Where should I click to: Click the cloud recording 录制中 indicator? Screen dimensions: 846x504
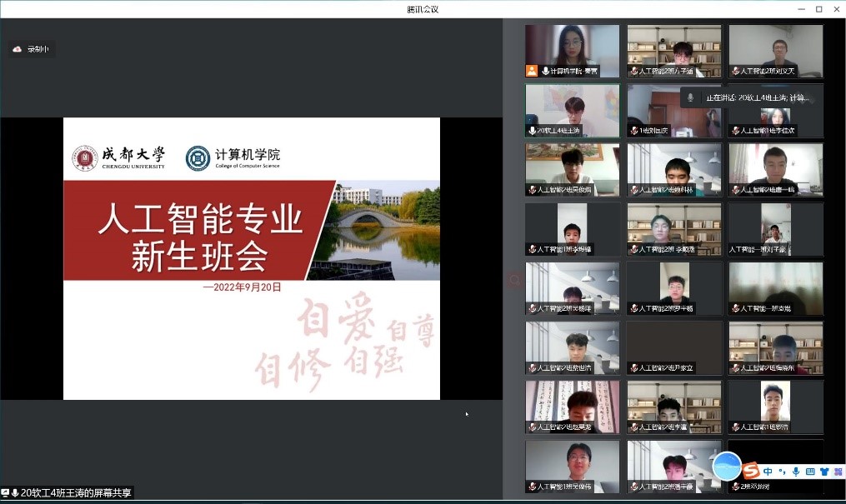pyautogui.click(x=31, y=49)
